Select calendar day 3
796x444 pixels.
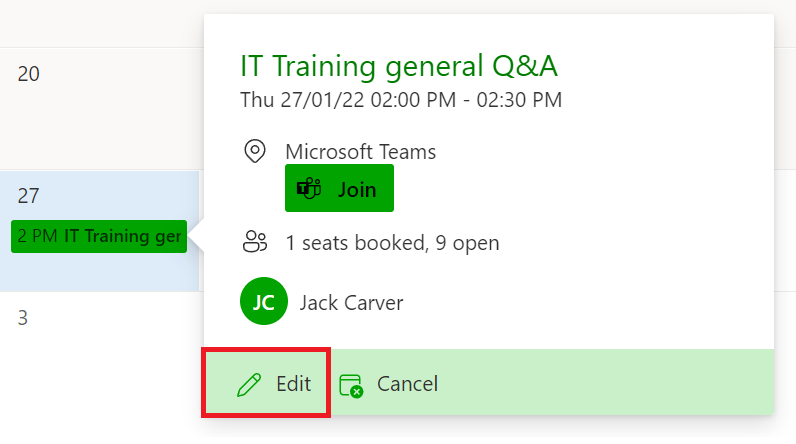[x=23, y=318]
